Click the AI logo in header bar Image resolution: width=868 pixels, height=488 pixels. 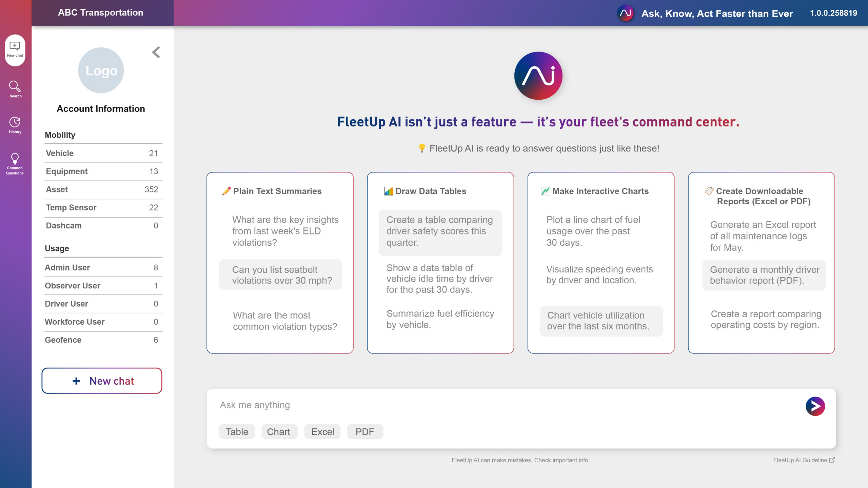click(x=625, y=13)
